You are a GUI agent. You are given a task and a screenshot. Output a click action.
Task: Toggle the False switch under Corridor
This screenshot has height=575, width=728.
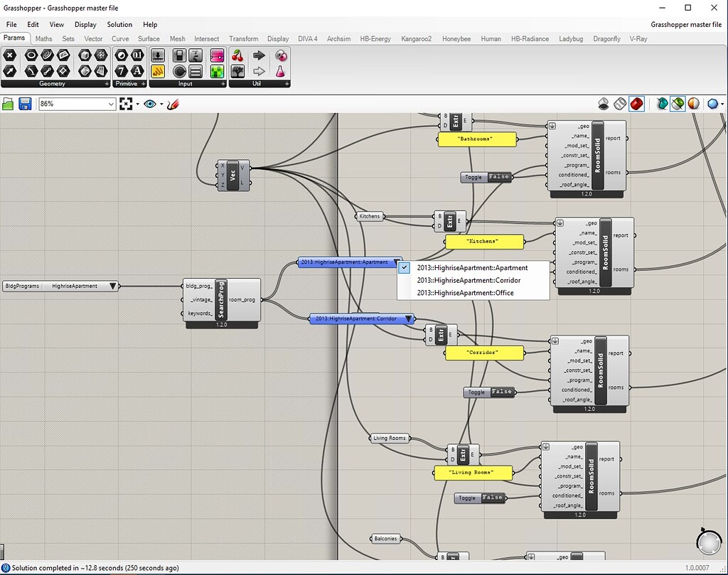(x=501, y=392)
